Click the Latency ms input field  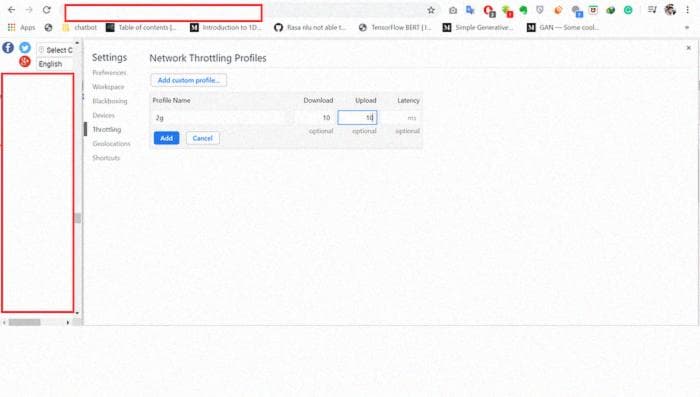[x=400, y=118]
